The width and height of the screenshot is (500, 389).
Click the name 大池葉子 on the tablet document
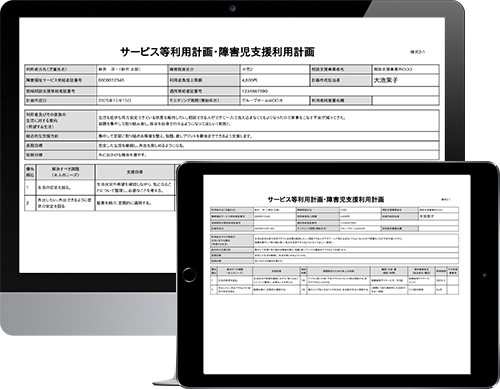click(427, 216)
